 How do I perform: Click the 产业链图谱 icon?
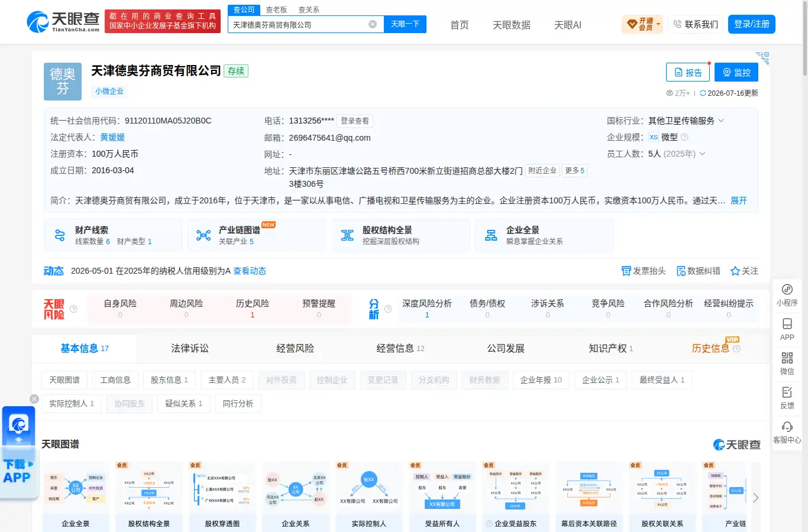pos(203,235)
